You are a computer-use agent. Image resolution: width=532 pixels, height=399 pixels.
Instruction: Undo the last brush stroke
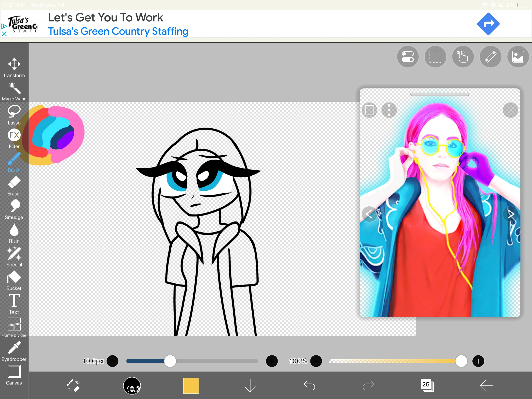point(309,385)
